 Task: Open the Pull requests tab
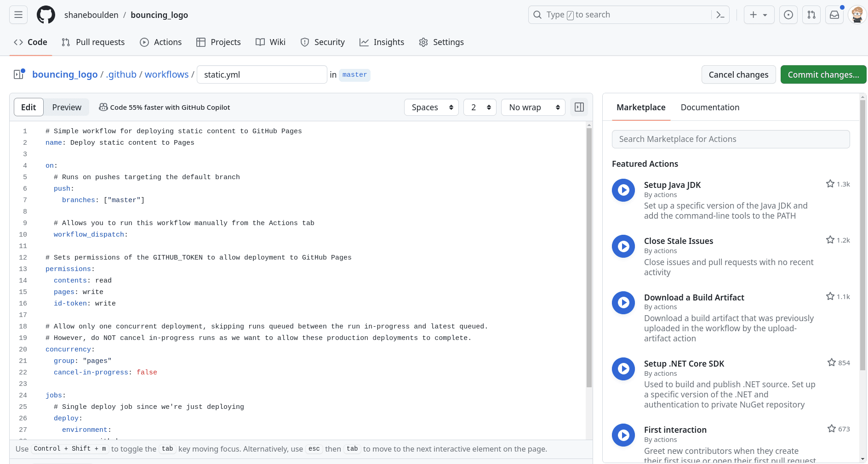(93, 42)
